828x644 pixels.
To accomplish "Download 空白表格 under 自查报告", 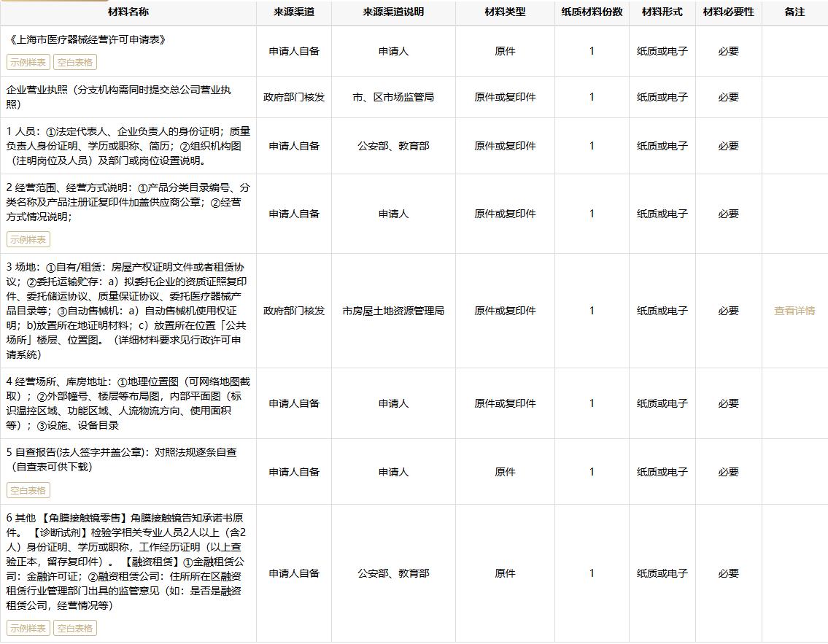I will [28, 490].
